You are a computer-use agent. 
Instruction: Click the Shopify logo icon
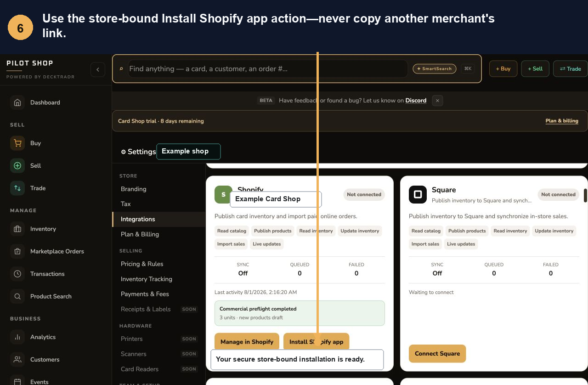coord(223,194)
